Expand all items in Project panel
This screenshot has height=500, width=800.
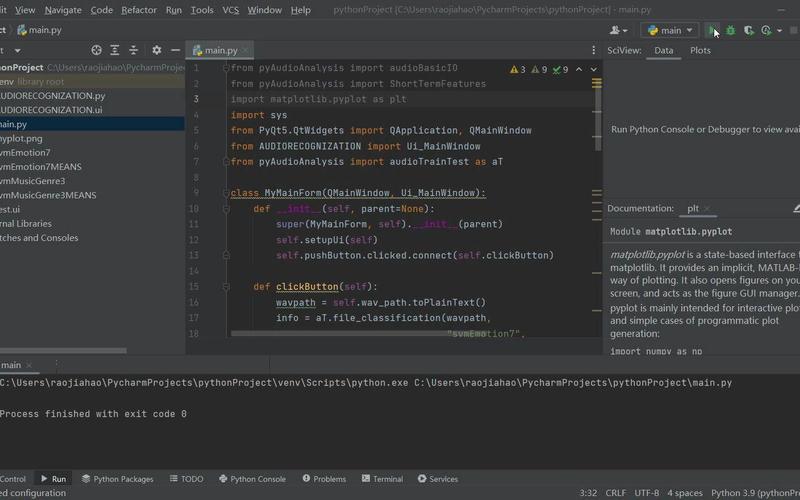(115, 50)
